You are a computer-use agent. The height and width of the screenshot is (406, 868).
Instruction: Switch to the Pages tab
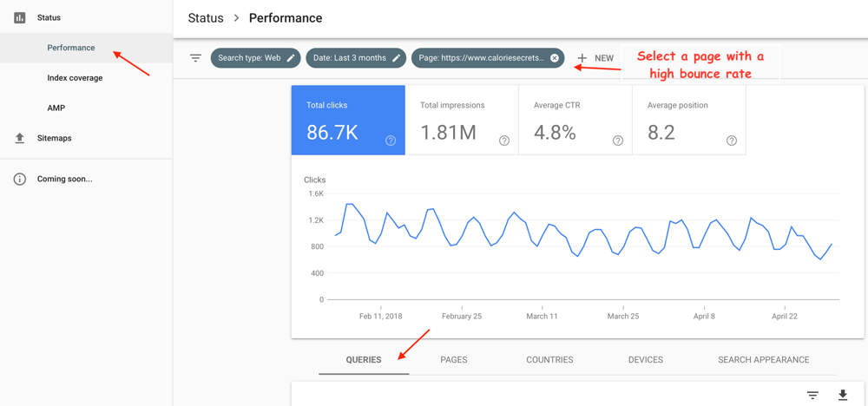click(454, 359)
